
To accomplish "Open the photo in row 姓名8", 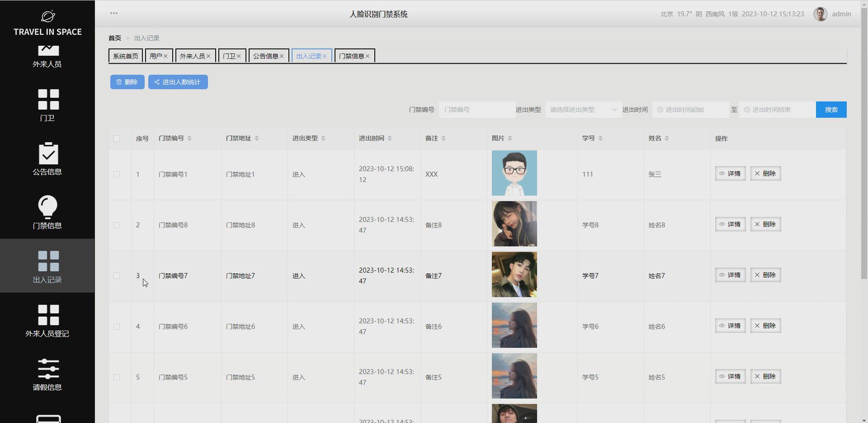I will (x=514, y=224).
